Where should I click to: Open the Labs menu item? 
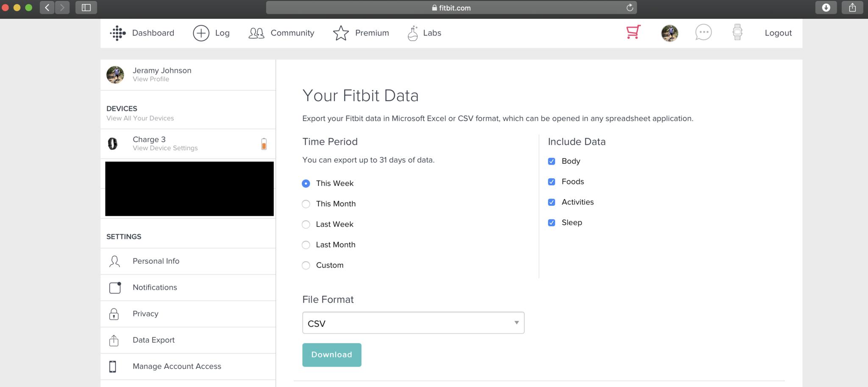point(432,33)
